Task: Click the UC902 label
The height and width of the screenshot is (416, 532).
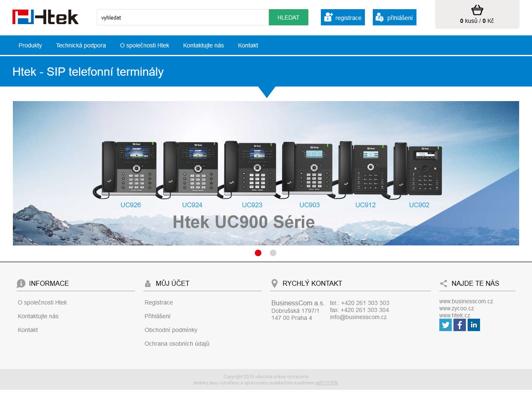Action: point(419,205)
